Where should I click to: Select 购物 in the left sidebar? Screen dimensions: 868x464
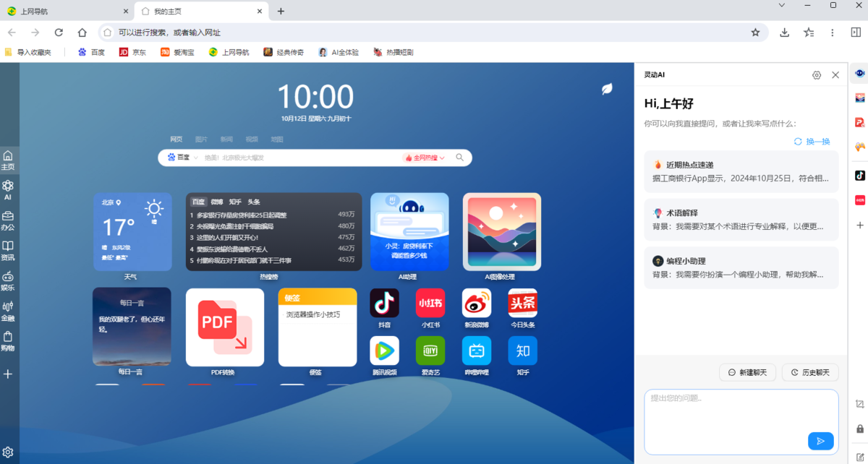coord(8,341)
